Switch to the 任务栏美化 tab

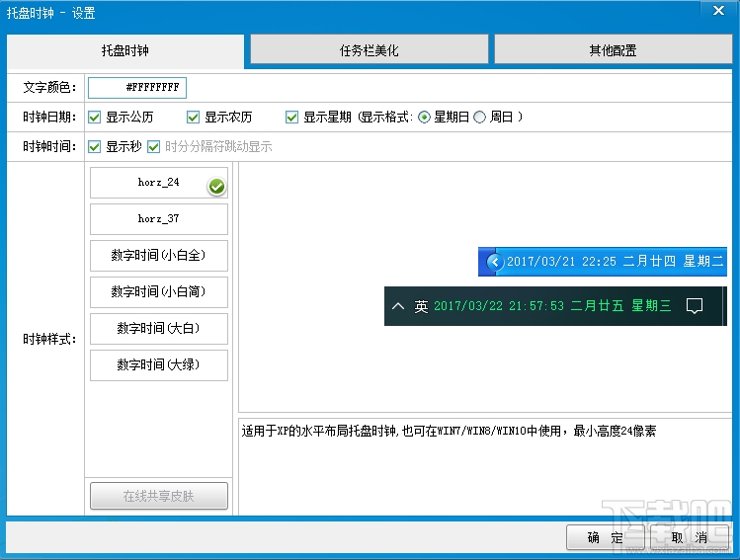[x=370, y=49]
